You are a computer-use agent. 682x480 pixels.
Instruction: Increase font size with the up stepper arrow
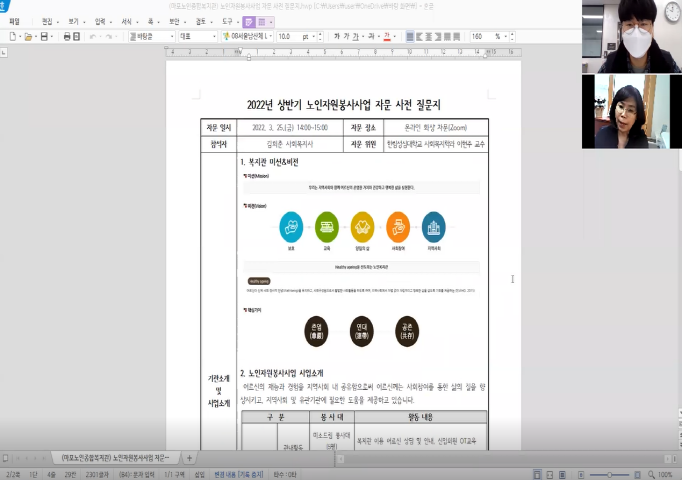pyautogui.click(x=321, y=34)
